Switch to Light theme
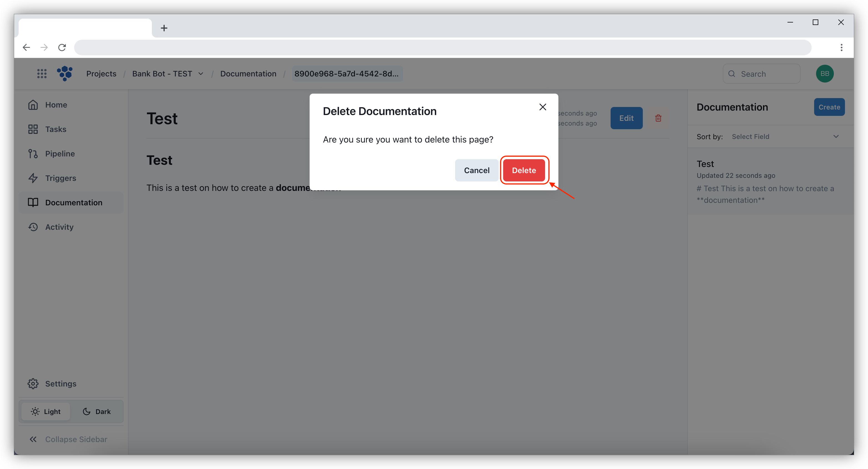The height and width of the screenshot is (469, 868). pyautogui.click(x=46, y=411)
